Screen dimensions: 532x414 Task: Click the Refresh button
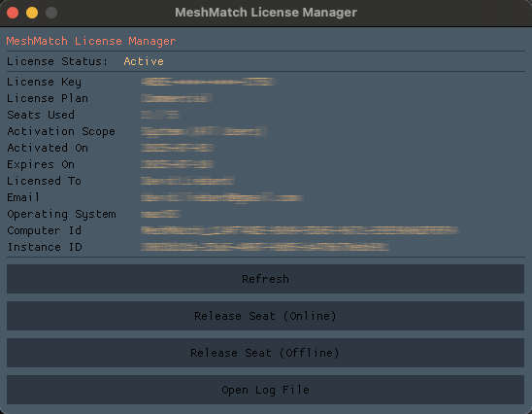(265, 279)
